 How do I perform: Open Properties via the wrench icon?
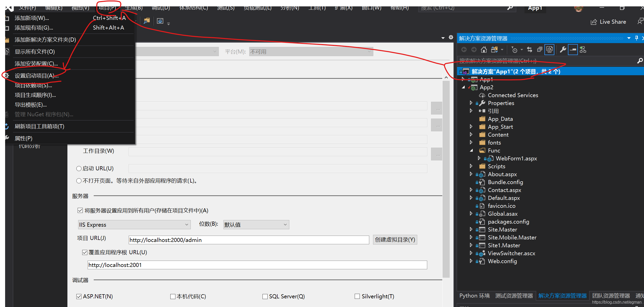click(x=563, y=49)
